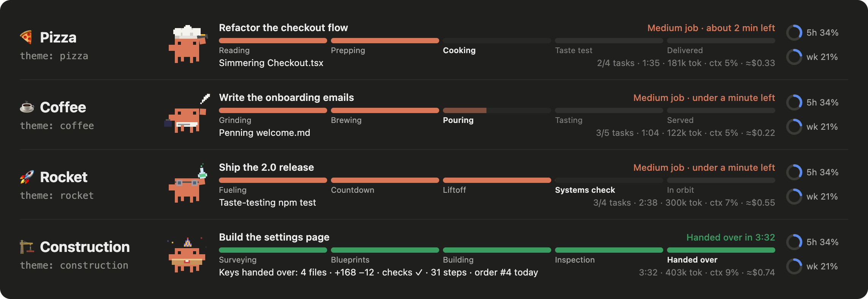Click the empty Taste test progress bar
This screenshot has width=868, height=299.
(x=609, y=41)
